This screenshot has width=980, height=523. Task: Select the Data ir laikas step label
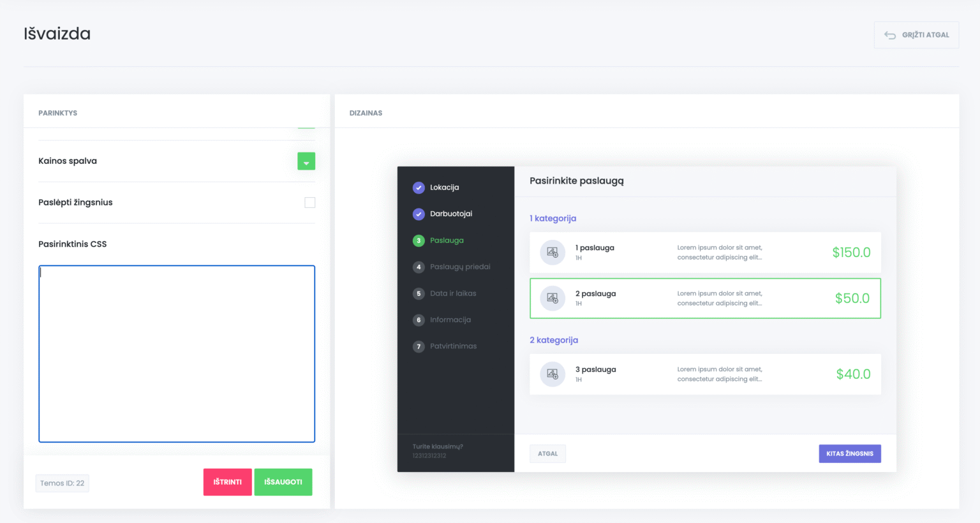point(453,293)
